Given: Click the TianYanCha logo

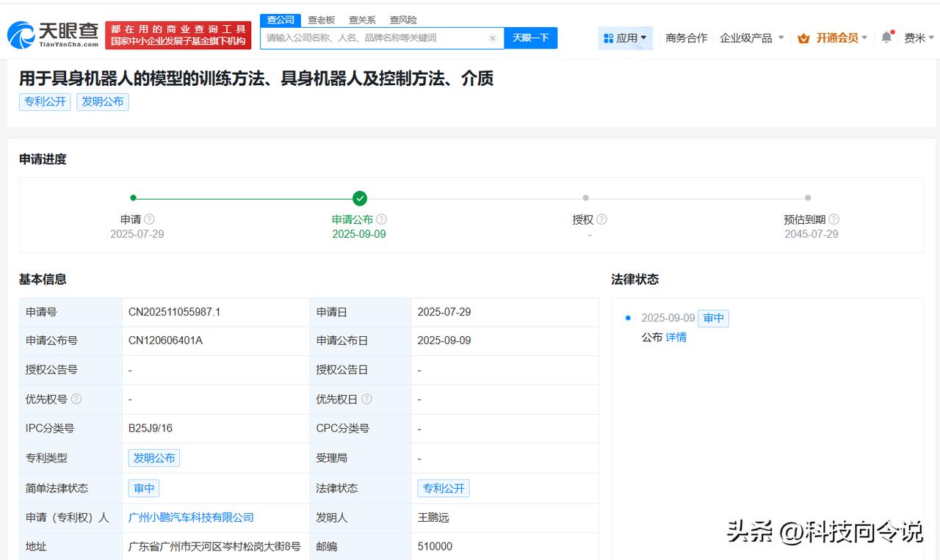Looking at the screenshot, I should (53, 34).
